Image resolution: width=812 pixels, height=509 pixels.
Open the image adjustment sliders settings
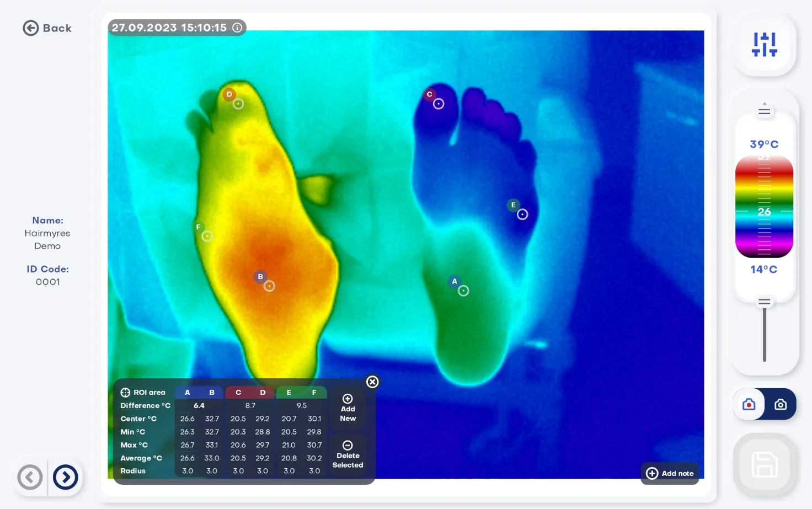[764, 45]
